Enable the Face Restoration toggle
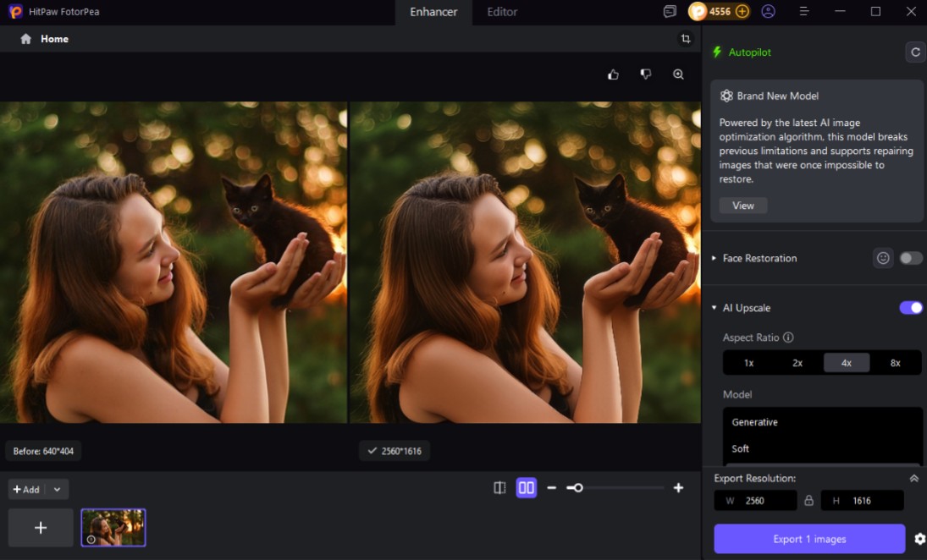The width and height of the screenshot is (927, 560). 910,258
